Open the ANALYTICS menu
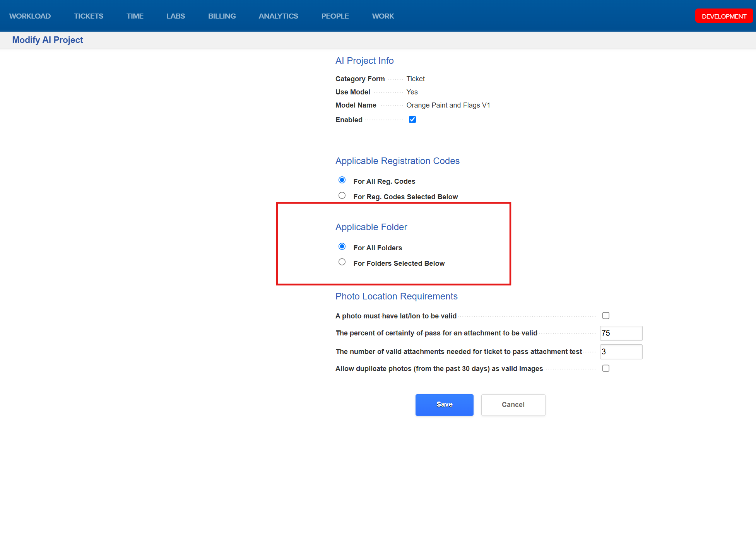 click(278, 16)
